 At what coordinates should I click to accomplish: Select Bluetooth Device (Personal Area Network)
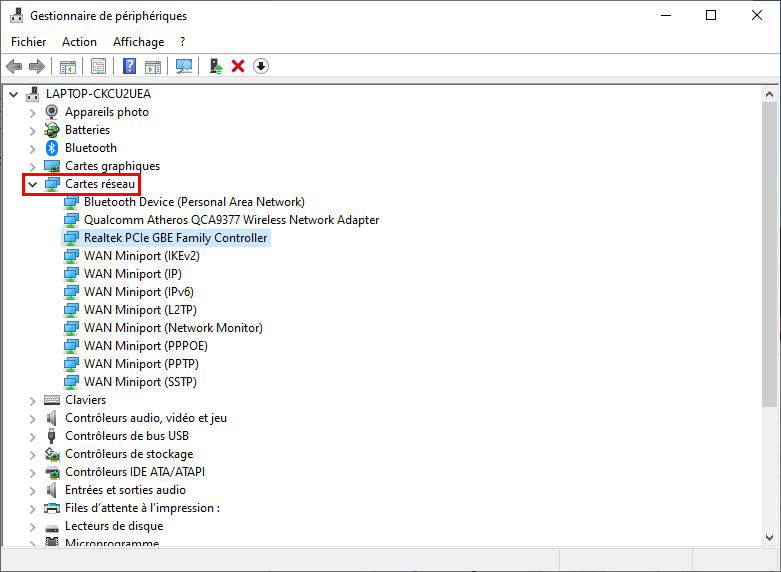point(194,202)
